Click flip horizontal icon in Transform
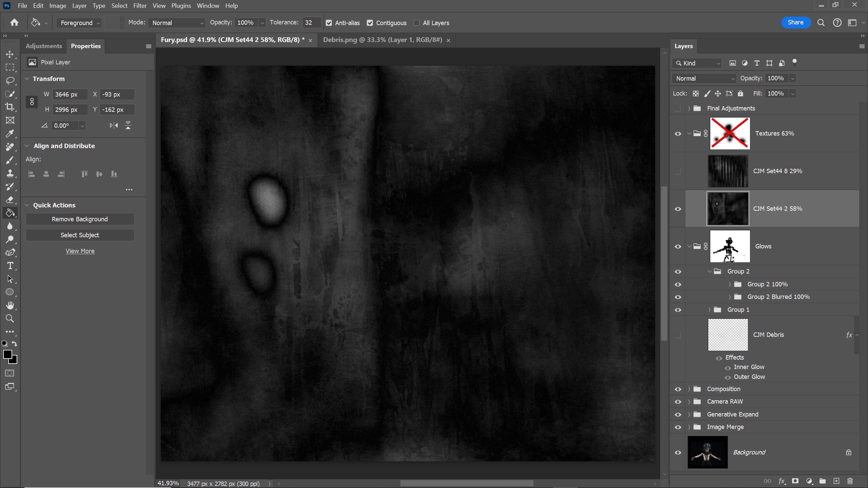This screenshot has width=868, height=488. 114,125
